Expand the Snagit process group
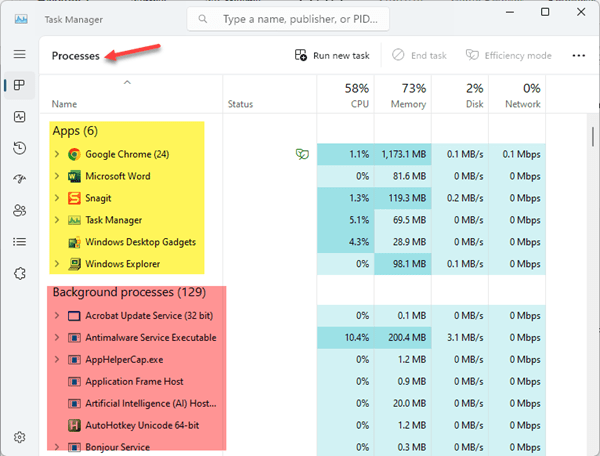600x456 pixels. pyautogui.click(x=57, y=198)
